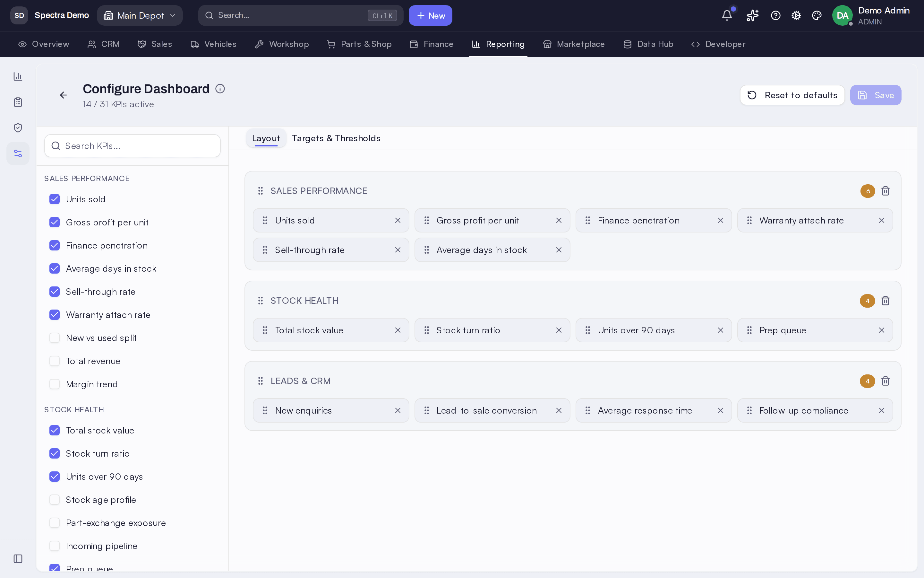
Task: Enable the Margin trend checkbox
Action: click(x=55, y=384)
